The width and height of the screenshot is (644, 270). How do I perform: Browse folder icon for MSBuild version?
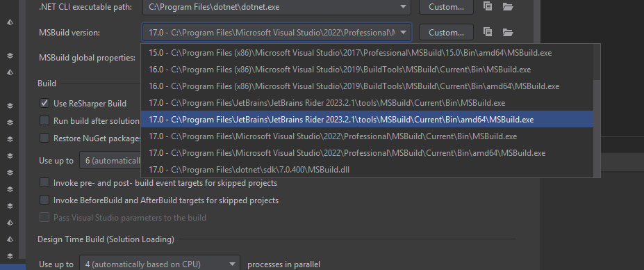click(x=508, y=32)
